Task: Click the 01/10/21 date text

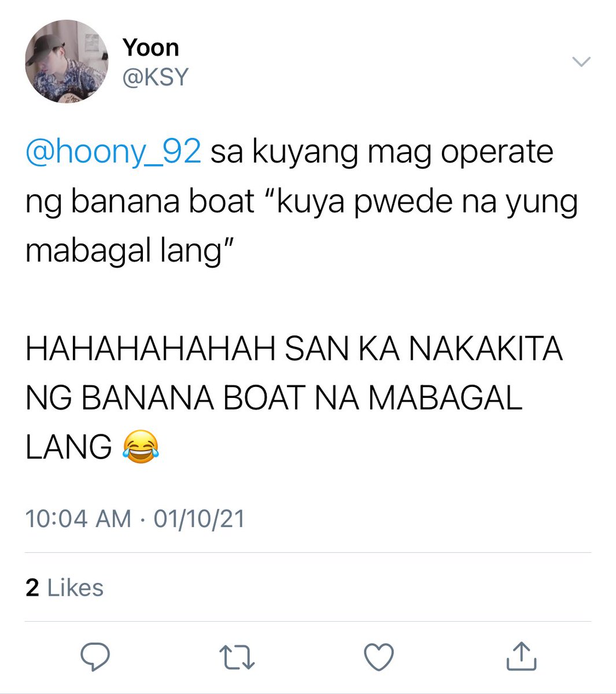Action: 199,518
